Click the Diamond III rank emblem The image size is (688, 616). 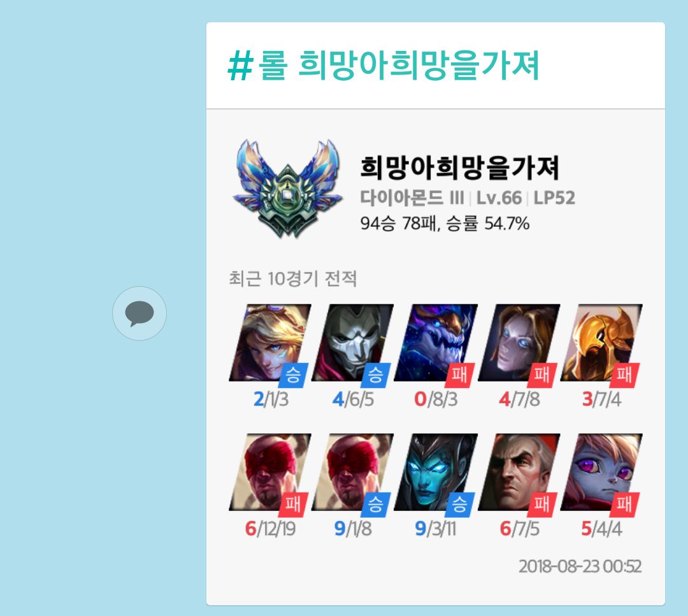tap(288, 189)
